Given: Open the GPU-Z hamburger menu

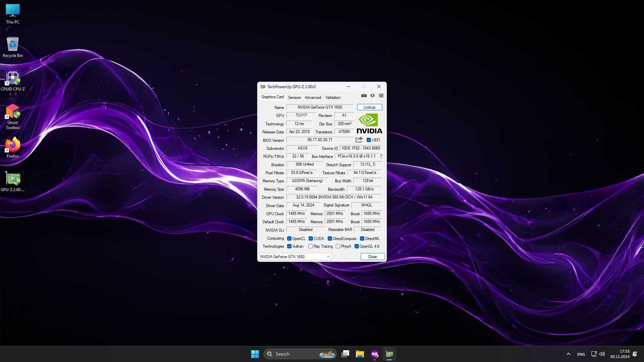Looking at the screenshot, I should [381, 96].
